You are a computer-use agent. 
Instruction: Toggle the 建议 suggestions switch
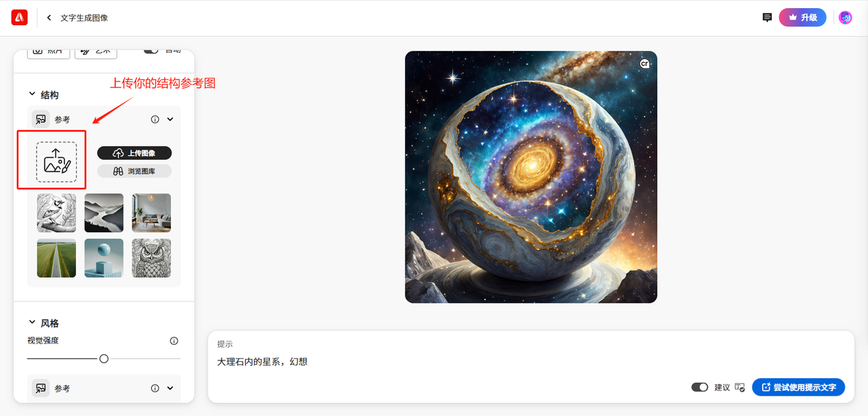[699, 388]
